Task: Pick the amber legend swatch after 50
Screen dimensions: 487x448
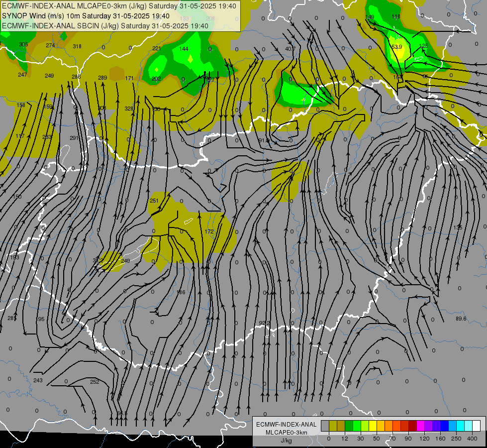Action: [381, 426]
